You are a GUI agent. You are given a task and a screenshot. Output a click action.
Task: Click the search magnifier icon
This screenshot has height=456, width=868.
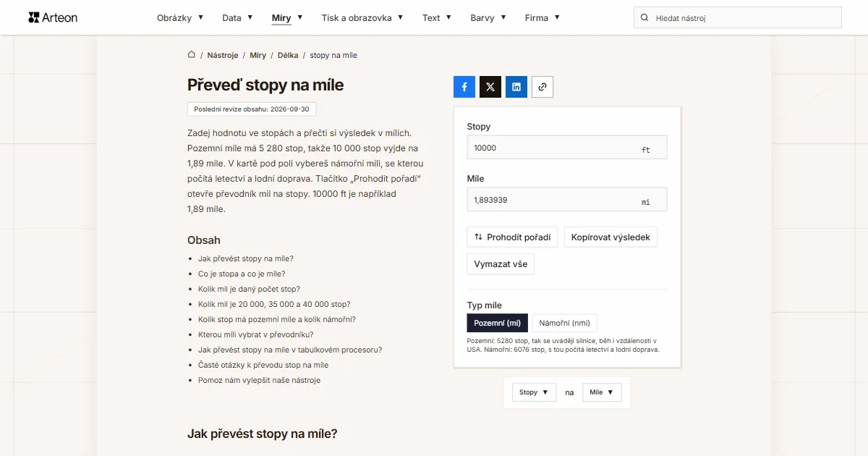pyautogui.click(x=644, y=17)
